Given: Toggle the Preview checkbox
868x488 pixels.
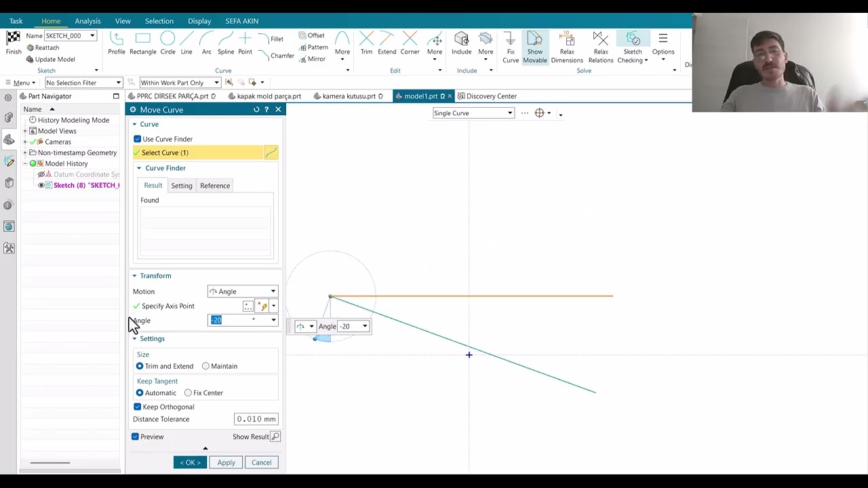Looking at the screenshot, I should coord(135,436).
